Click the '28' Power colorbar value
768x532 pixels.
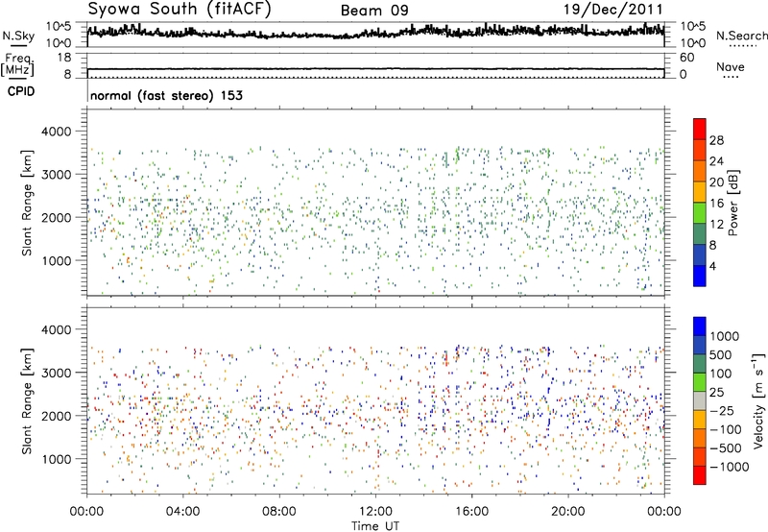(x=716, y=140)
